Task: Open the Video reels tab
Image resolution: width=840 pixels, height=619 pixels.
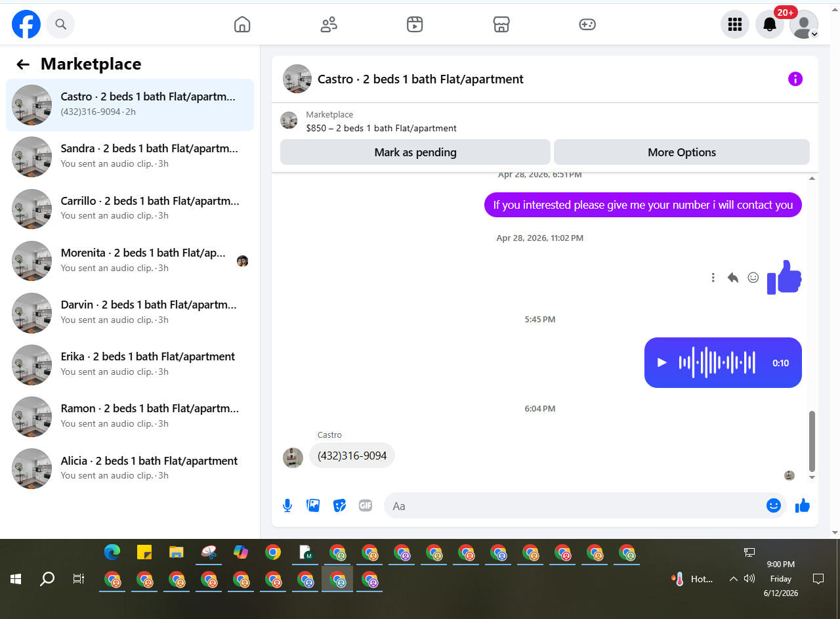Action: tap(415, 24)
